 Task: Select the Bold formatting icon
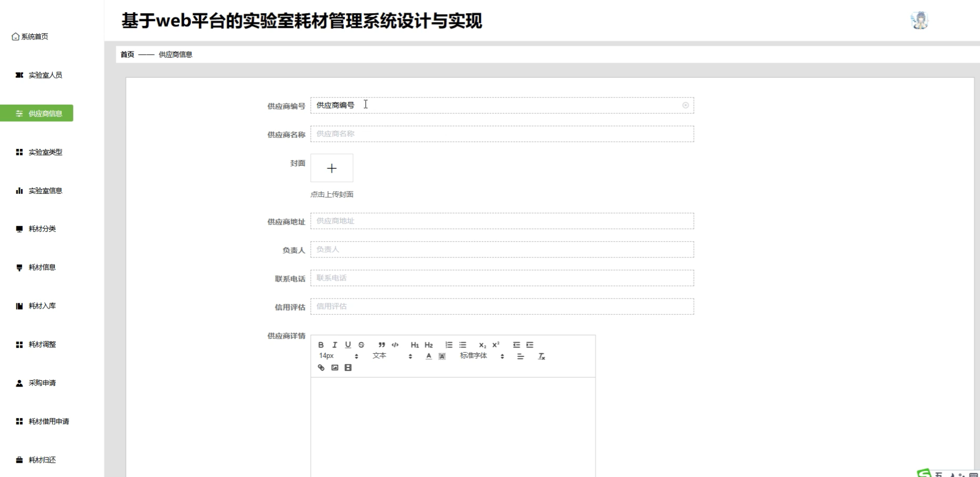coord(321,345)
